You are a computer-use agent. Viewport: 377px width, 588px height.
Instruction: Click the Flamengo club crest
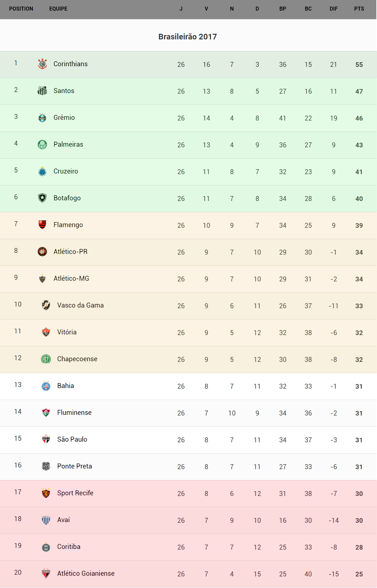[42, 225]
